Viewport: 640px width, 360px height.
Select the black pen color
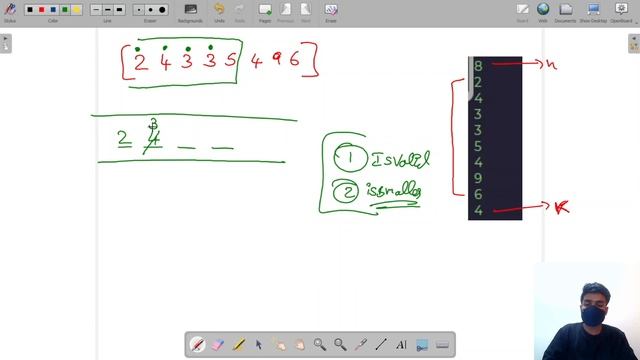30,9
